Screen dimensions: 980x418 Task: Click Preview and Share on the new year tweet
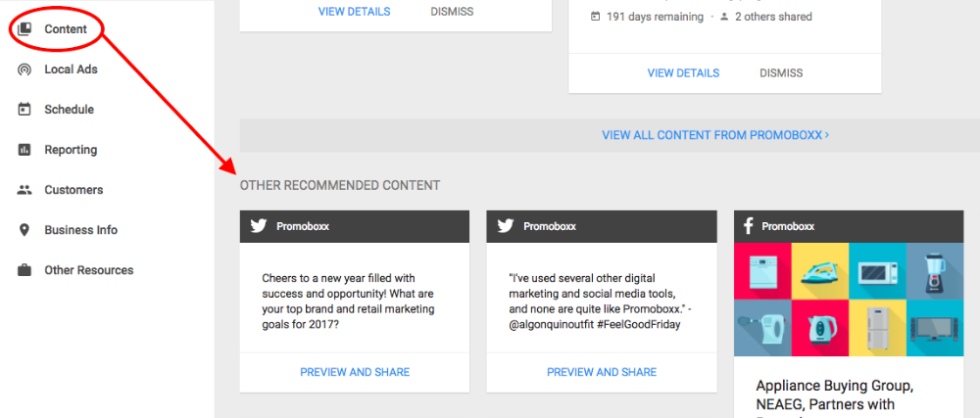click(355, 372)
